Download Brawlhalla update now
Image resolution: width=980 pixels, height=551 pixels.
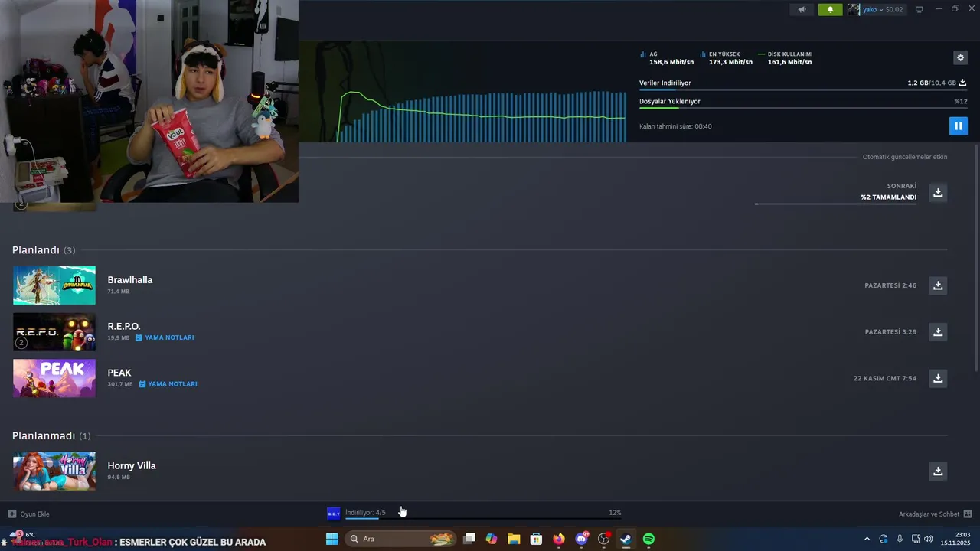[x=938, y=285]
